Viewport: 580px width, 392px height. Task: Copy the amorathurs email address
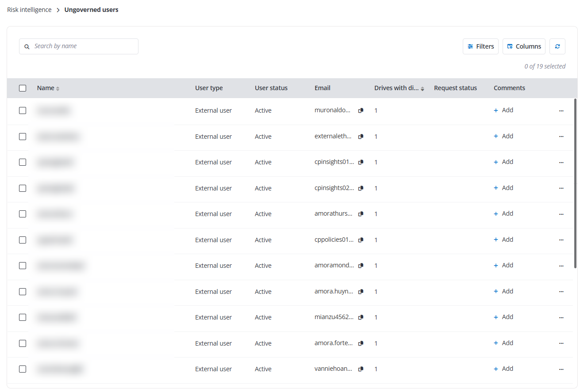(361, 214)
